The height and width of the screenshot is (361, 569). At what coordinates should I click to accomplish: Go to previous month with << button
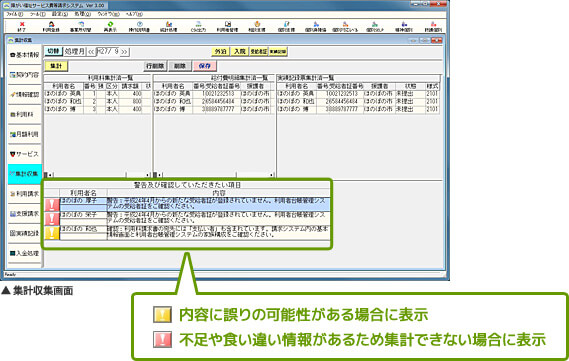point(91,52)
